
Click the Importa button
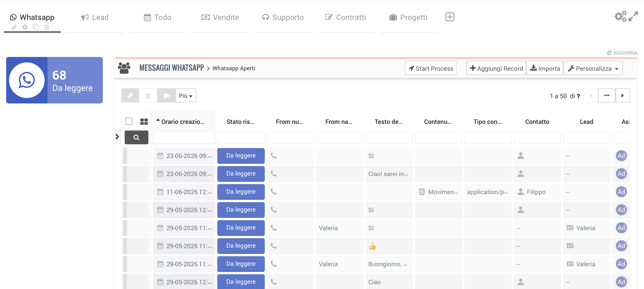[x=545, y=68]
